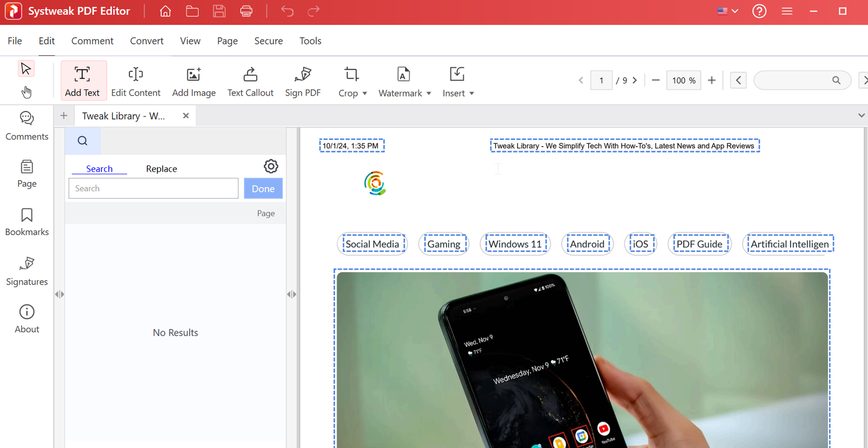Select the Android text block
Screen dimensions: 868x448
pyautogui.click(x=587, y=244)
